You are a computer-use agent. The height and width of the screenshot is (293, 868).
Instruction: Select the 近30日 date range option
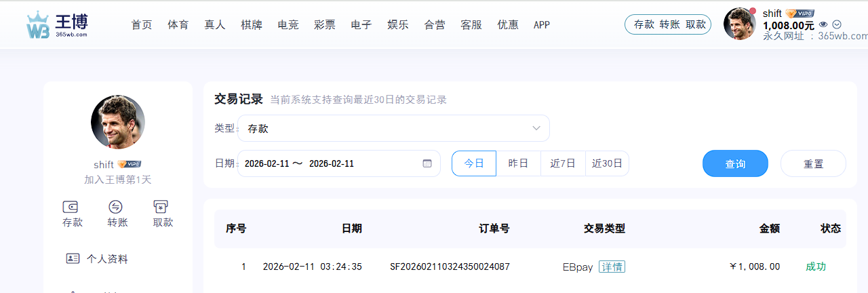pyautogui.click(x=607, y=163)
